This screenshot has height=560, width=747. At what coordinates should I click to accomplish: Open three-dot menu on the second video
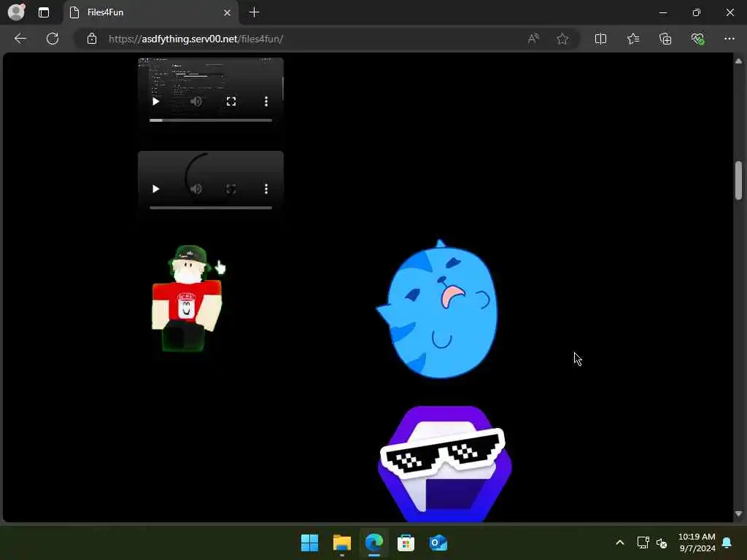(266, 189)
